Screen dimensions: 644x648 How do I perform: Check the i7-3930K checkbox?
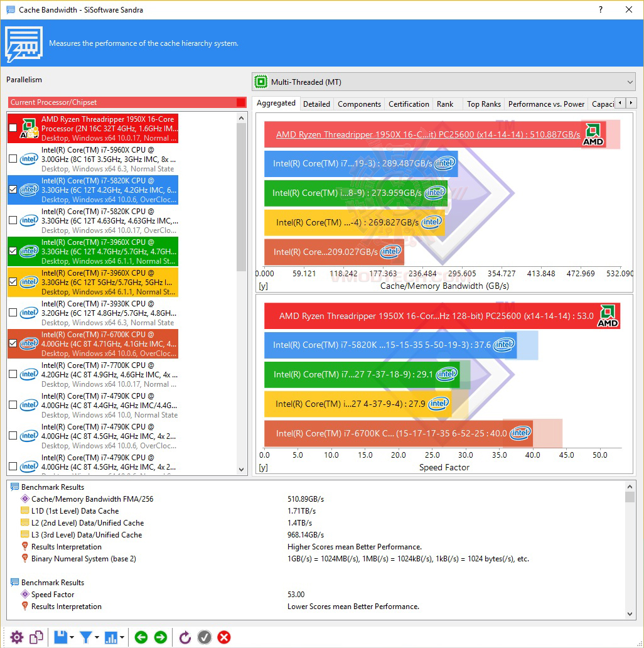[x=13, y=313]
